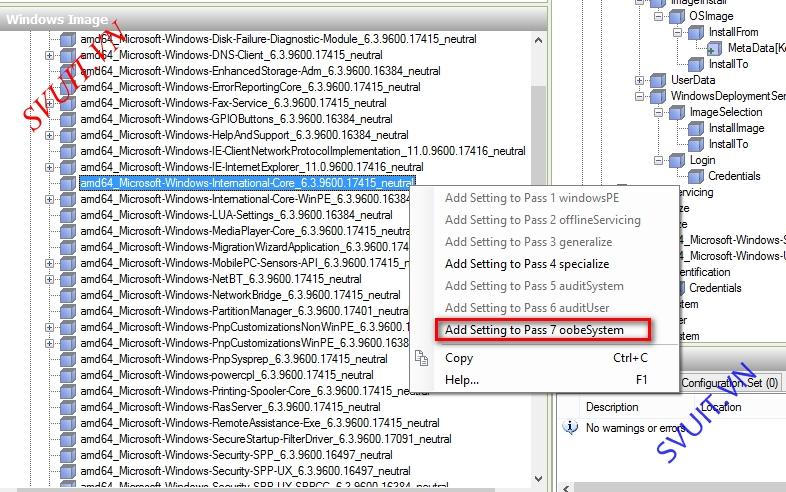This screenshot has height=492, width=786.
Task: Click the No warnings or errors message
Action: (x=636, y=428)
